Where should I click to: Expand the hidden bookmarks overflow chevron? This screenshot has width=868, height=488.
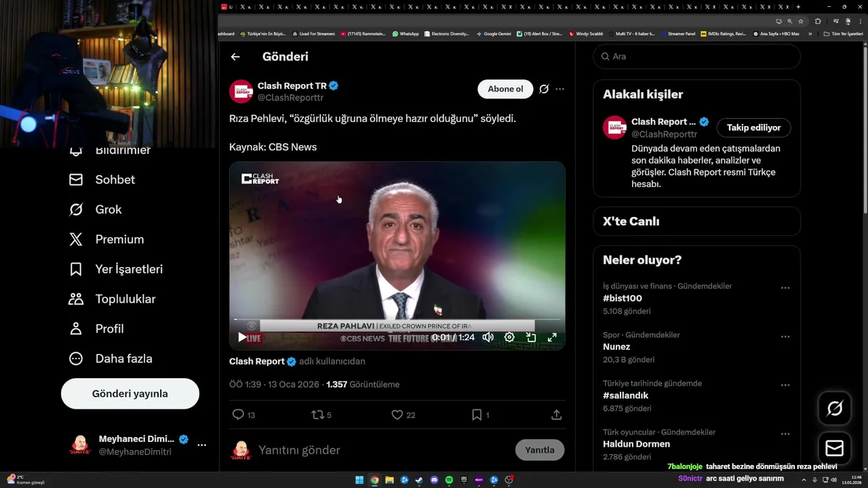(810, 34)
